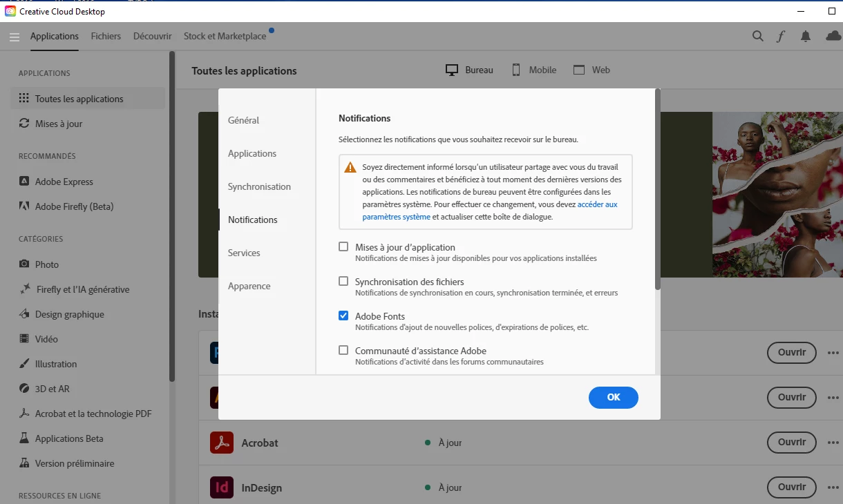Viewport: 843px width, 504px height.
Task: Click the left sidebar vertical scrollbar
Action: (172, 216)
